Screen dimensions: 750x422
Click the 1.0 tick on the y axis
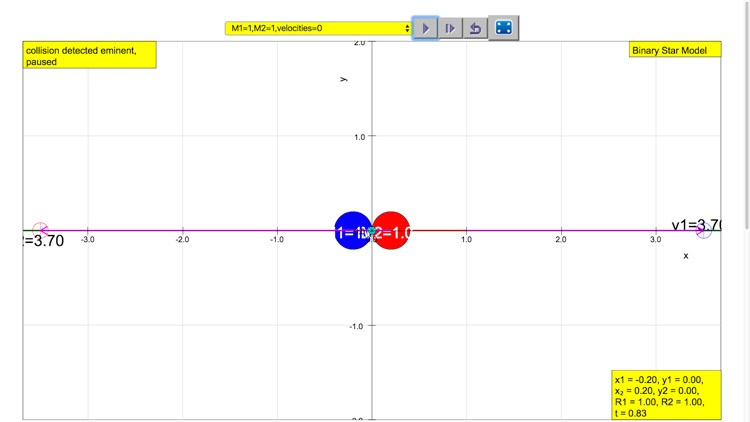coord(359,137)
